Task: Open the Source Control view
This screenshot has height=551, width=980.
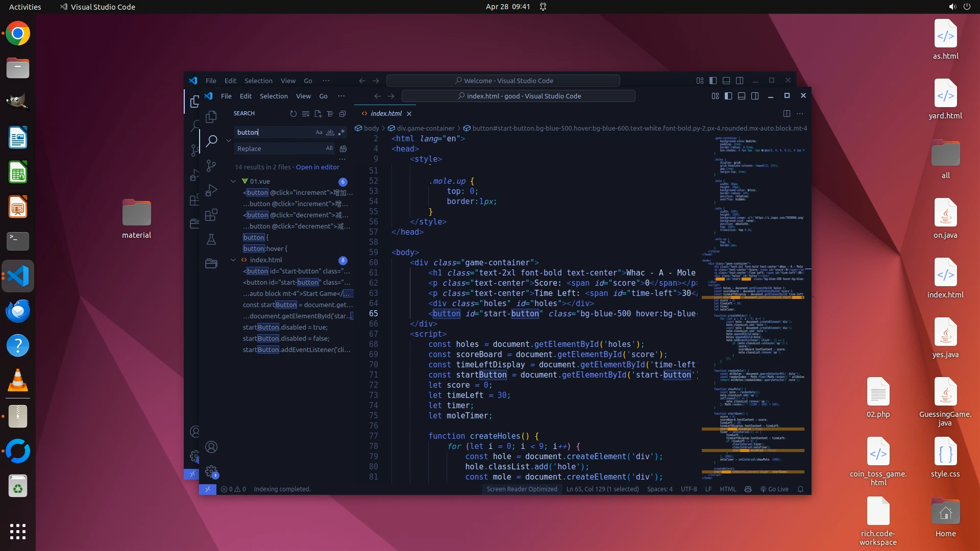Action: [x=211, y=165]
